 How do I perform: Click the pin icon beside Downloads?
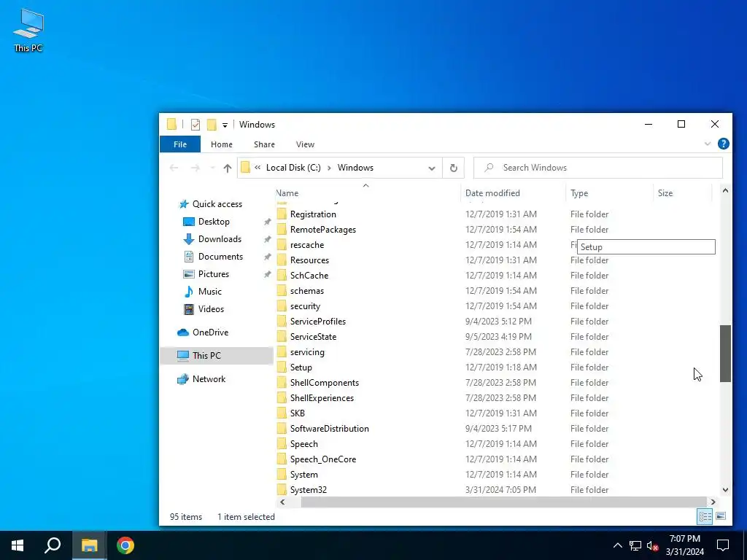coord(267,239)
